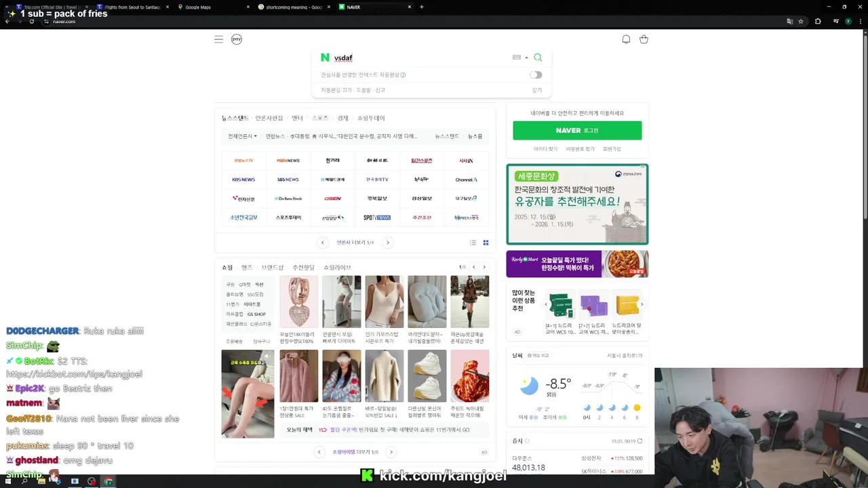Image resolution: width=868 pixels, height=488 pixels.
Task: Click the autocomplete help question mark icon
Action: (x=403, y=75)
